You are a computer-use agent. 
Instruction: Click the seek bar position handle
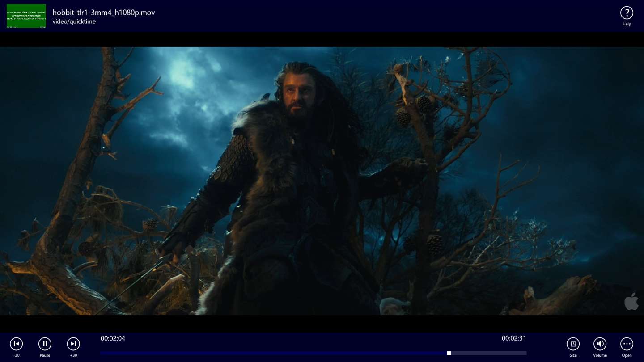449,353
